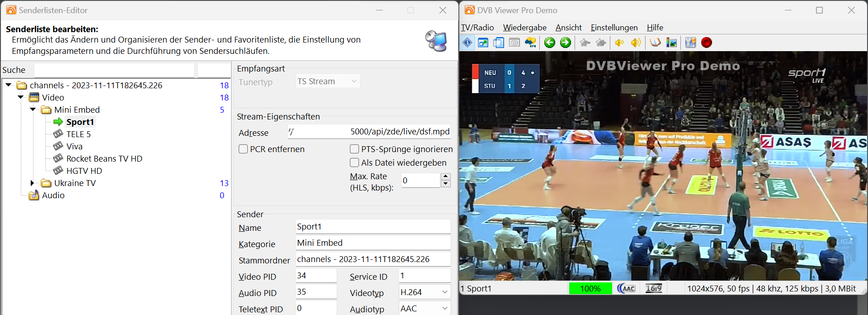The image size is (868, 315).
Task: Select the Sport1 channel entry
Action: [80, 122]
